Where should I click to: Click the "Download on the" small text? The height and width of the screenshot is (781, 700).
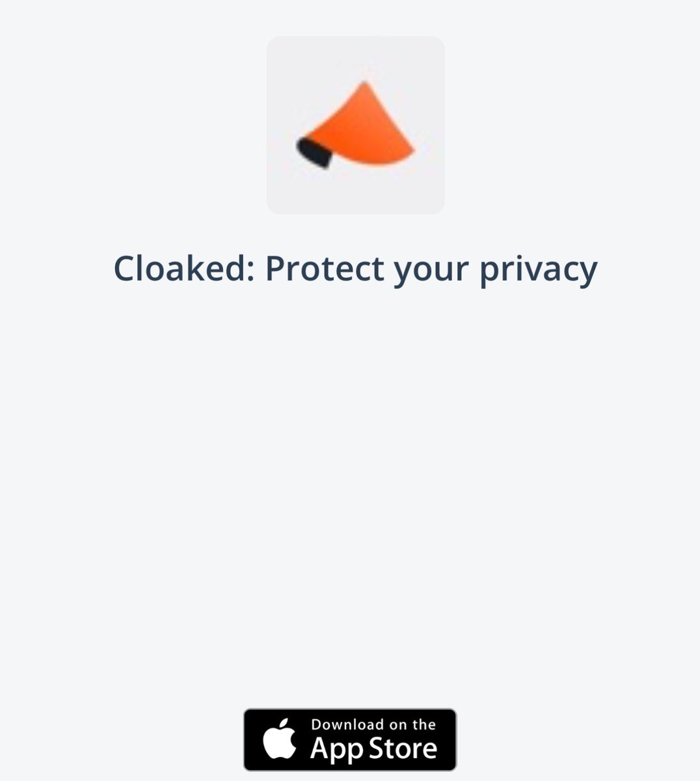click(373, 724)
